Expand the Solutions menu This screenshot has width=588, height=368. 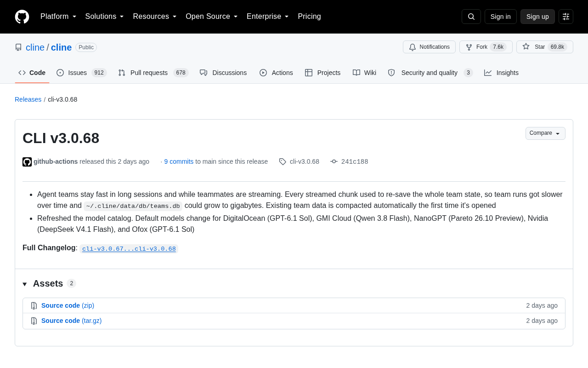click(x=105, y=17)
